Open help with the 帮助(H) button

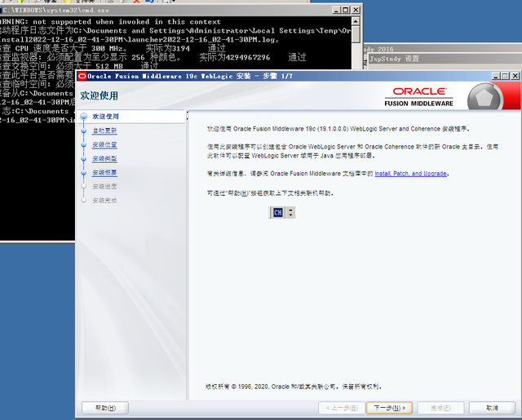pos(105,408)
